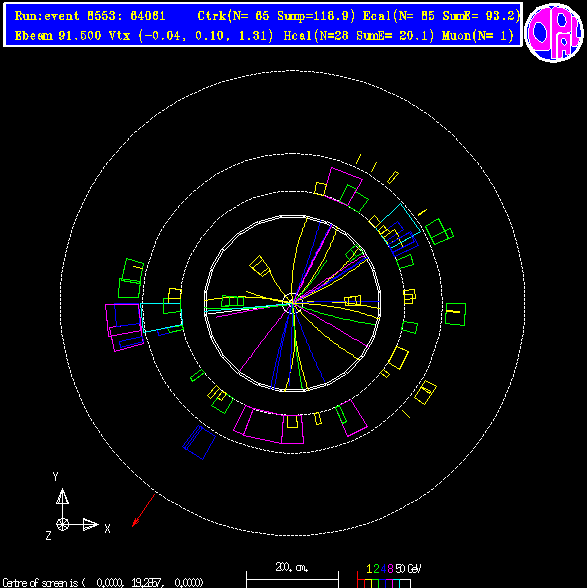
Task: Click the magenta 8 GeV legend swatch
Action: coord(389,584)
